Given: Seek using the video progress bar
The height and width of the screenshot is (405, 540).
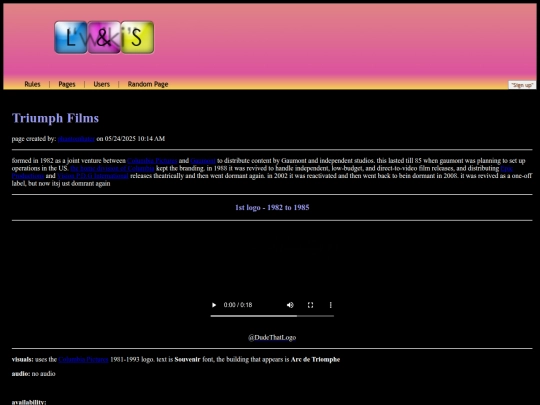Looking at the screenshot, I should (272, 316).
